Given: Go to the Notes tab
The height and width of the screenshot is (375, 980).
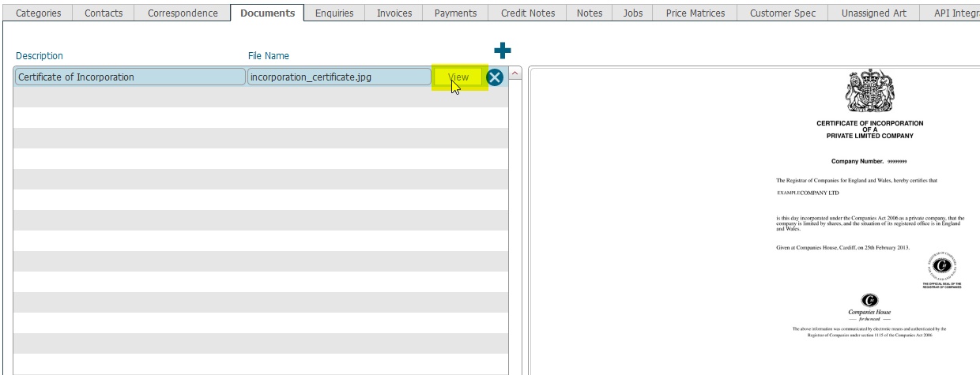Looking at the screenshot, I should point(590,13).
